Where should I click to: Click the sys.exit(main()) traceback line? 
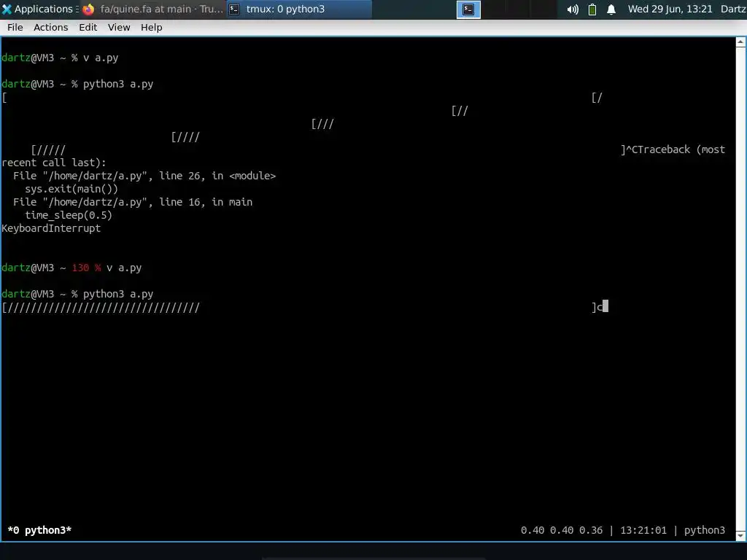click(71, 189)
